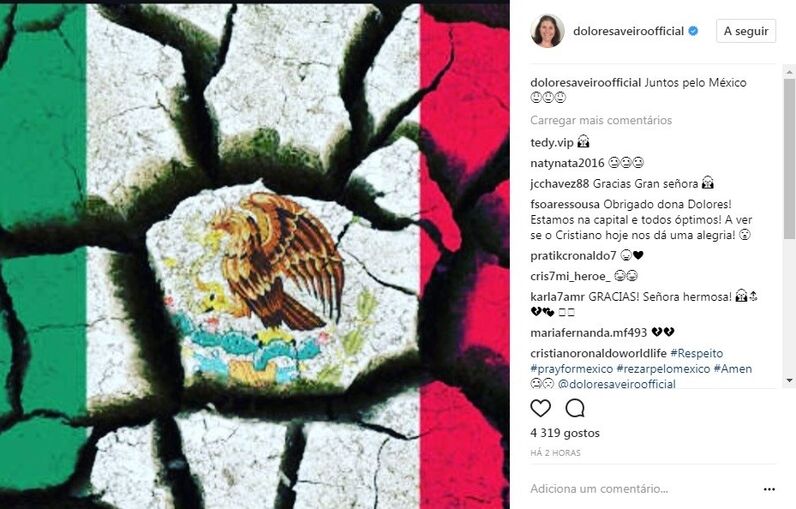
Task: Open the #Respeito hashtag
Action: point(696,353)
